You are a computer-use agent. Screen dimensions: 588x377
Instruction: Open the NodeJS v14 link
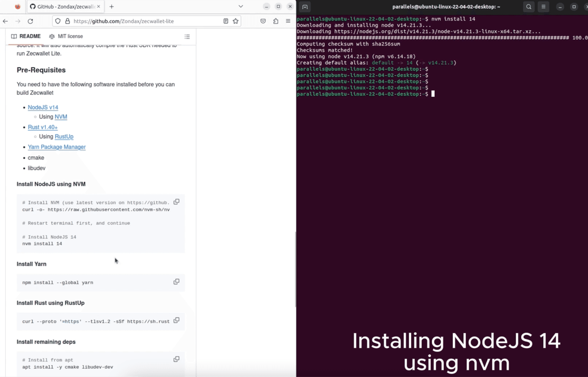43,107
